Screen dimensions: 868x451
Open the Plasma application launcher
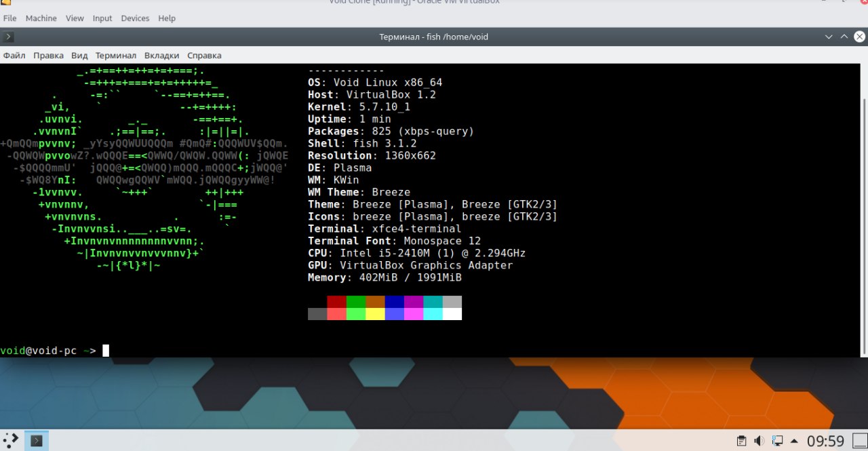click(9, 440)
